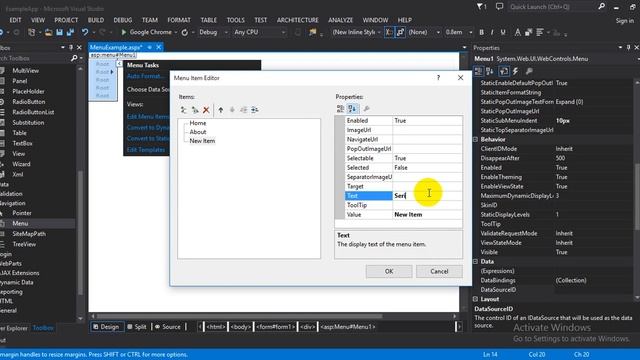
Task: Switch dialog property grid to Alphabetical view
Action: tap(352, 109)
